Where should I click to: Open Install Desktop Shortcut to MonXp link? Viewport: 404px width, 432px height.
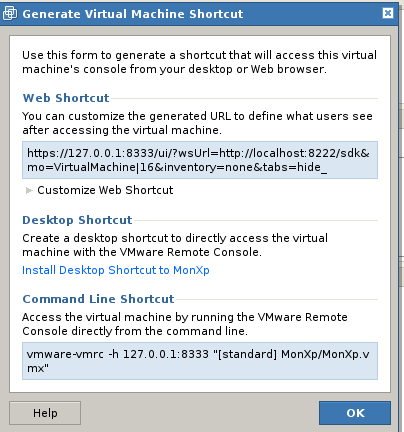(x=116, y=270)
